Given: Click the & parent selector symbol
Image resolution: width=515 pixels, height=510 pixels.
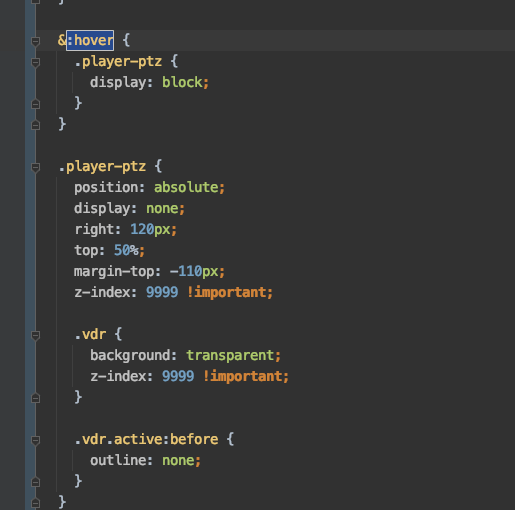Looking at the screenshot, I should click(62, 40).
